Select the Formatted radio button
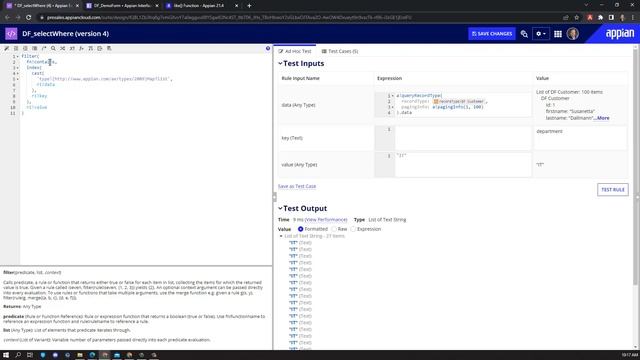 (x=300, y=229)
